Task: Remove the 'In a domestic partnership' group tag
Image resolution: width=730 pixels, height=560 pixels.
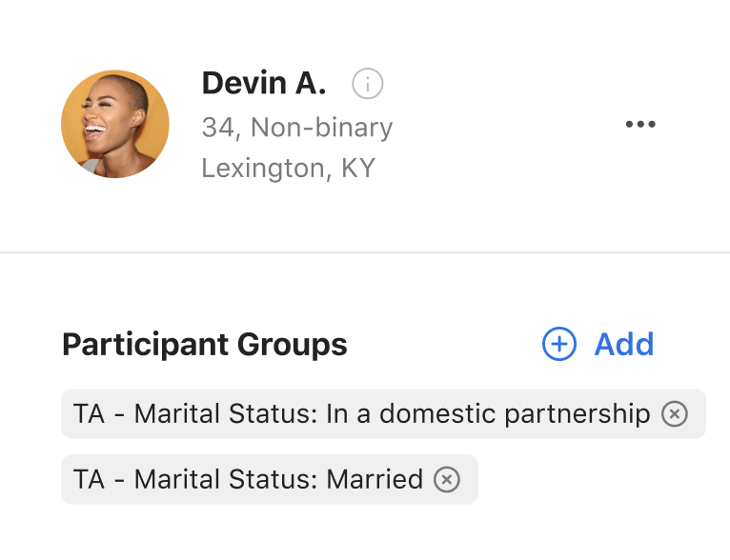Action: 675,413
